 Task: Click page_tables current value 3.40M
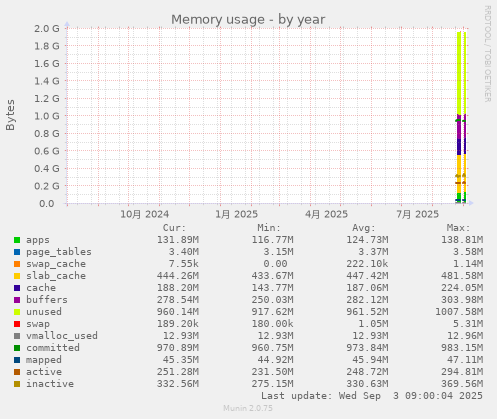(184, 252)
